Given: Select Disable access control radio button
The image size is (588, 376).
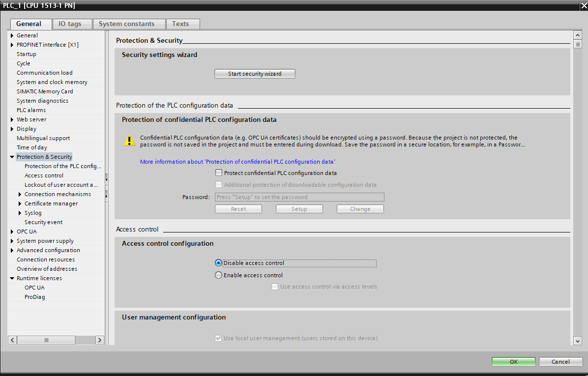Looking at the screenshot, I should (x=219, y=263).
